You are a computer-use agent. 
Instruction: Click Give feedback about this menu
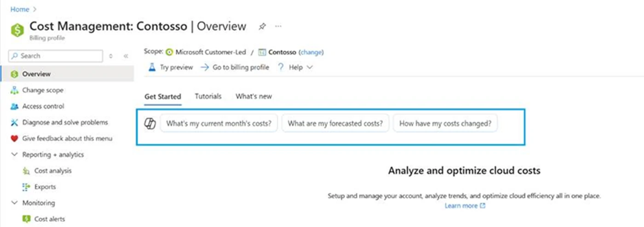(x=67, y=139)
